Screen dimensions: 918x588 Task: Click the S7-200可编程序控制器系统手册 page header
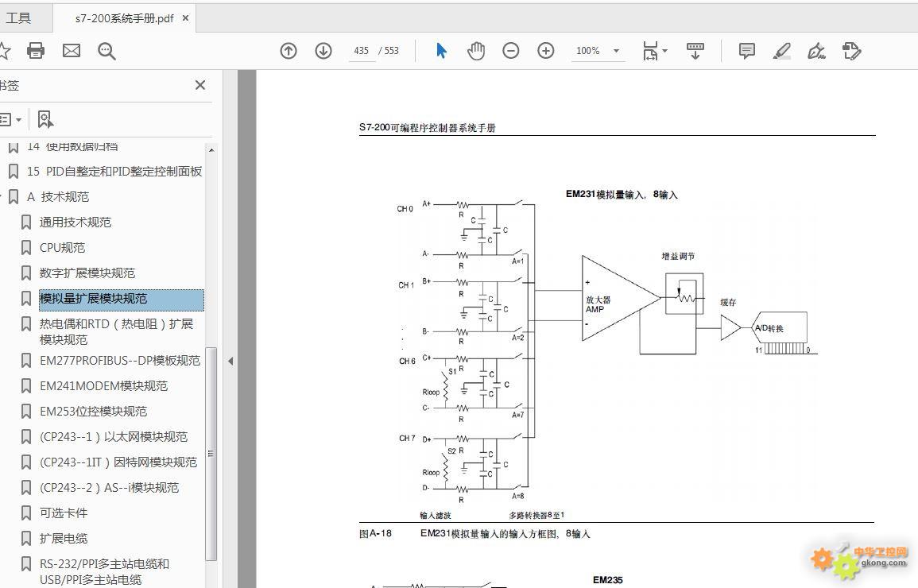point(428,128)
